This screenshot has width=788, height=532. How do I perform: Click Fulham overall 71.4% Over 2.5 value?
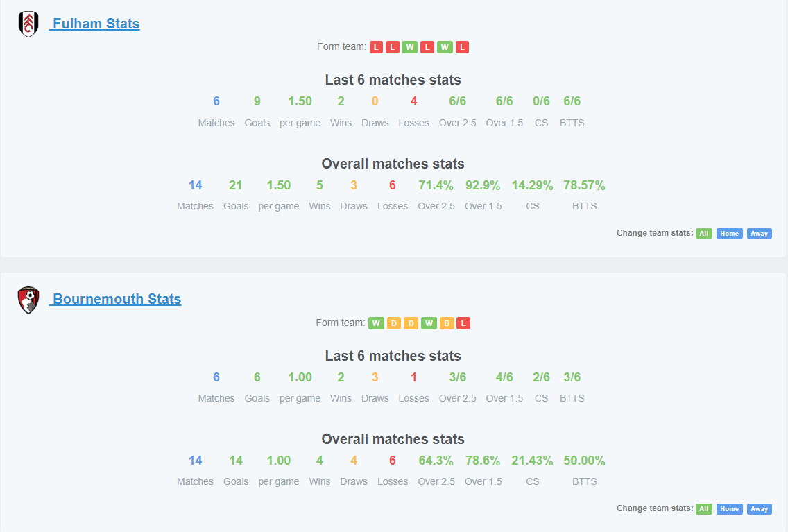pyautogui.click(x=436, y=185)
